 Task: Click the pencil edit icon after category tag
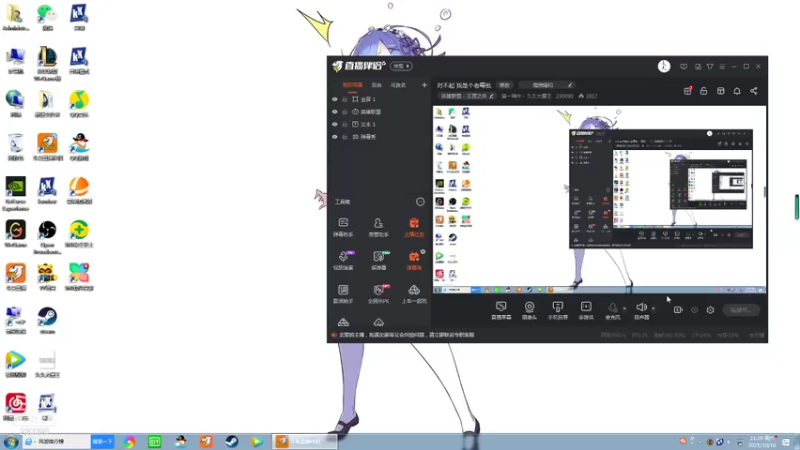click(x=491, y=96)
